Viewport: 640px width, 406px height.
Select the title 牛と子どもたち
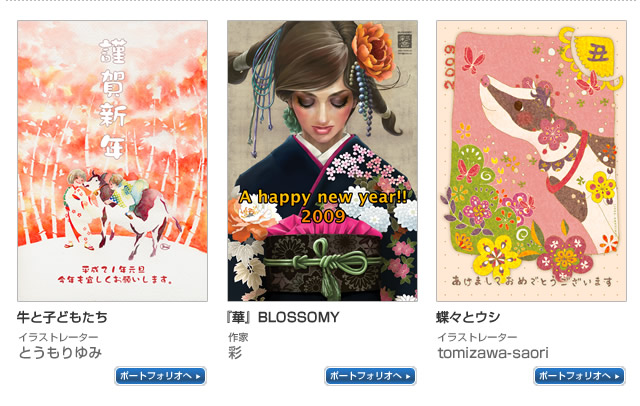point(62,317)
